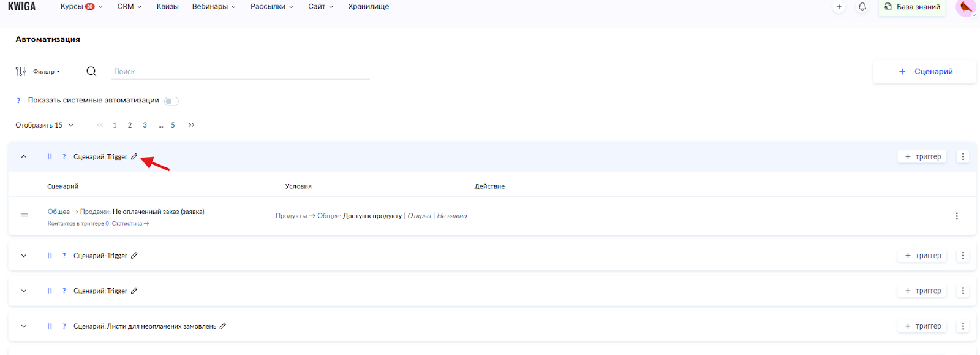Open the filter sliders icon
The width and height of the screenshot is (980, 355).
pos(21,71)
